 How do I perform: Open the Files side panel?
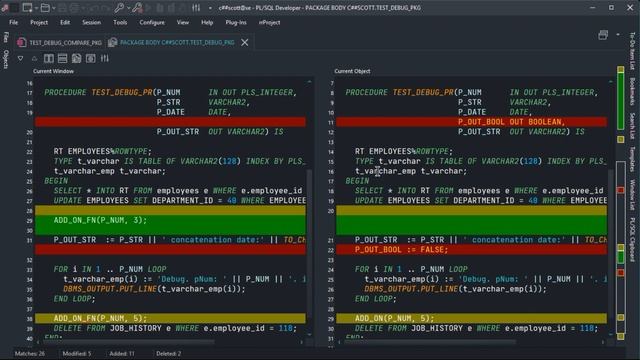click(6, 37)
